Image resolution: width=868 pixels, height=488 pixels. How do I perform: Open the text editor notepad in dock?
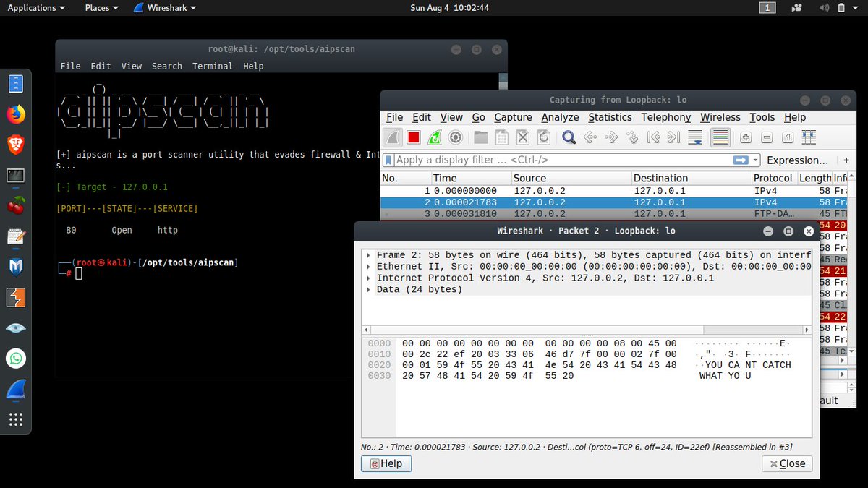point(16,236)
